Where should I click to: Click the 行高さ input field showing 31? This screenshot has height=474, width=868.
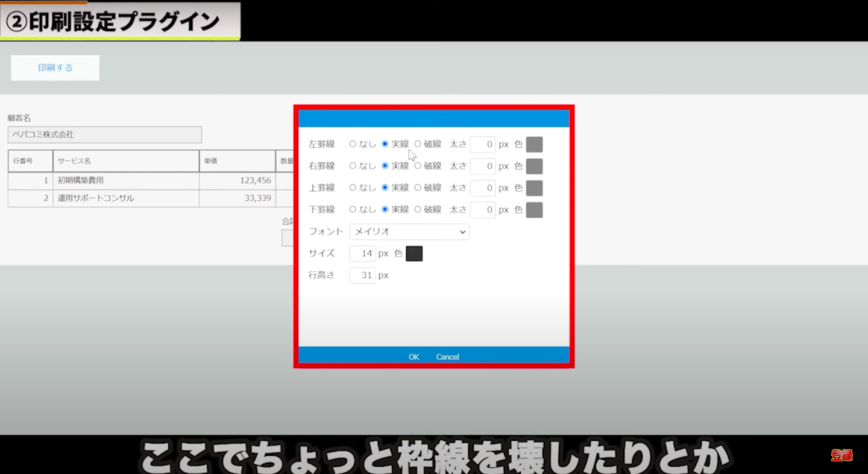362,276
